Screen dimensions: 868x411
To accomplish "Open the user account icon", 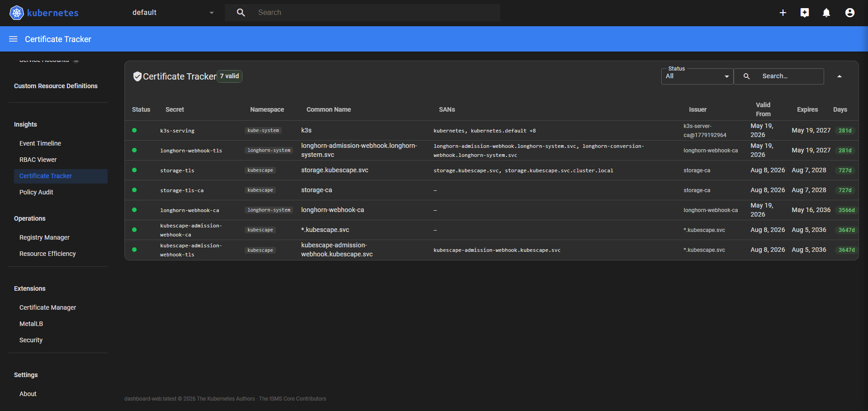I will (x=850, y=13).
